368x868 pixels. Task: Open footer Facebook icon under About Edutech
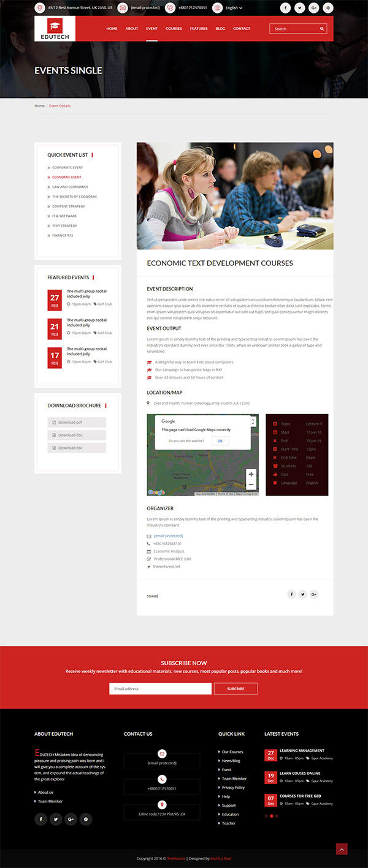[41, 819]
